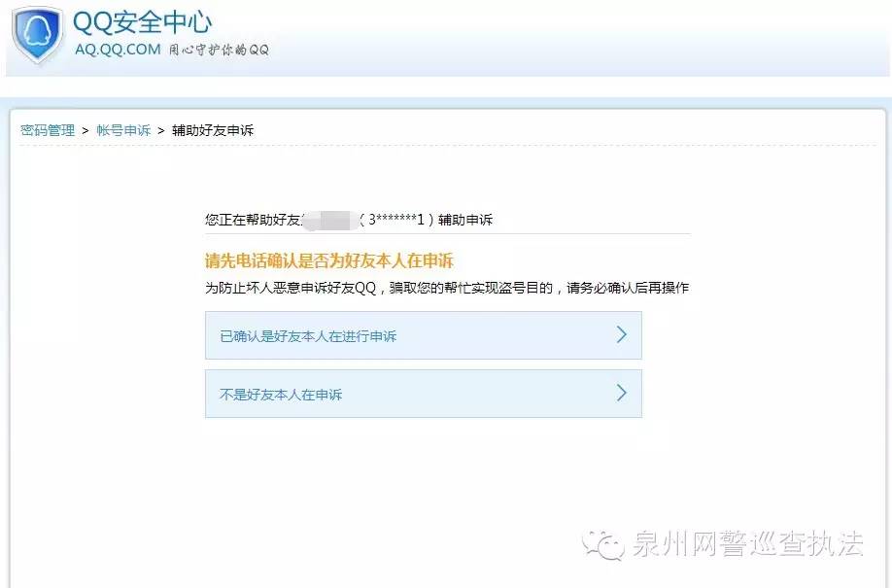Open the 密码管理 breadcrumb link

[47, 129]
